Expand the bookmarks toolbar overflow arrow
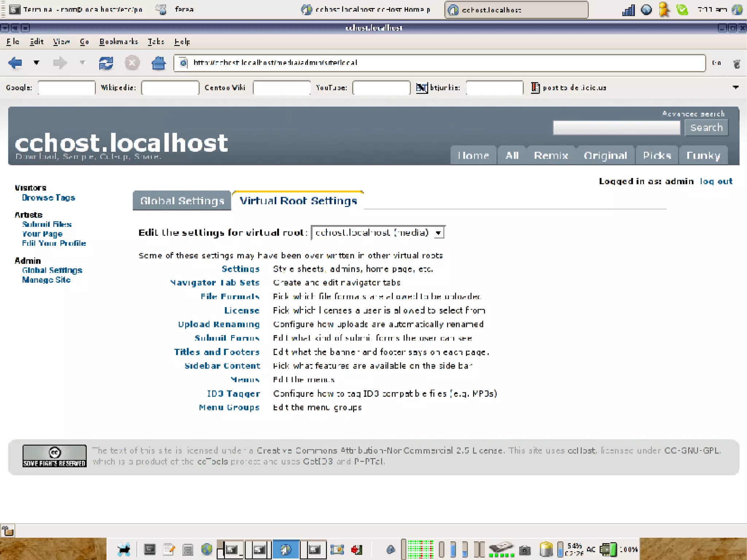This screenshot has height=560, width=747. (735, 88)
